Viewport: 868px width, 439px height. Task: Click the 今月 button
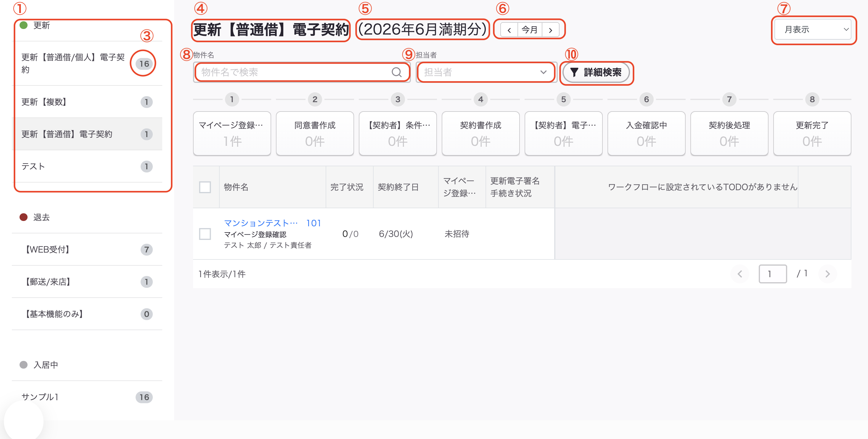(530, 30)
